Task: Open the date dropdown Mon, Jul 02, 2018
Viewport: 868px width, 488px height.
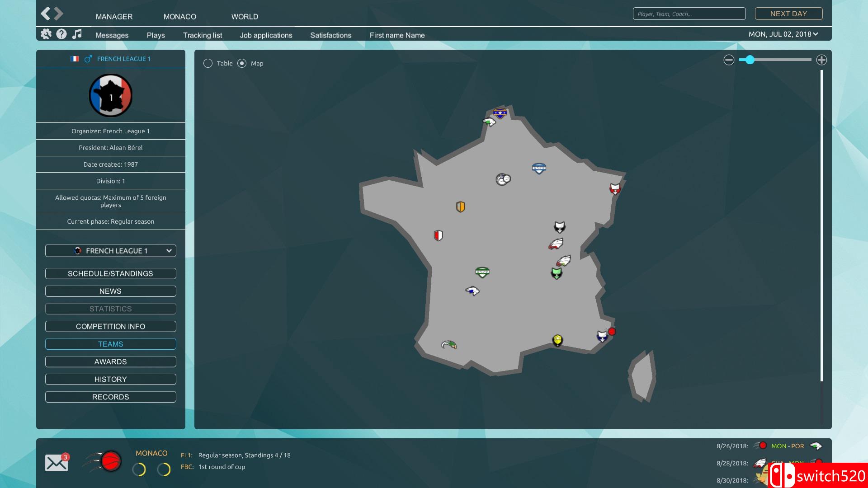Action: click(783, 34)
